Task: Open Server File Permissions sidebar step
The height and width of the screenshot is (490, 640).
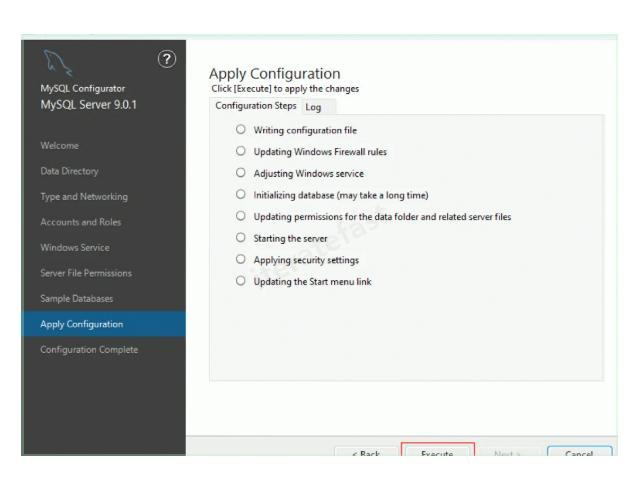Action: [86, 273]
